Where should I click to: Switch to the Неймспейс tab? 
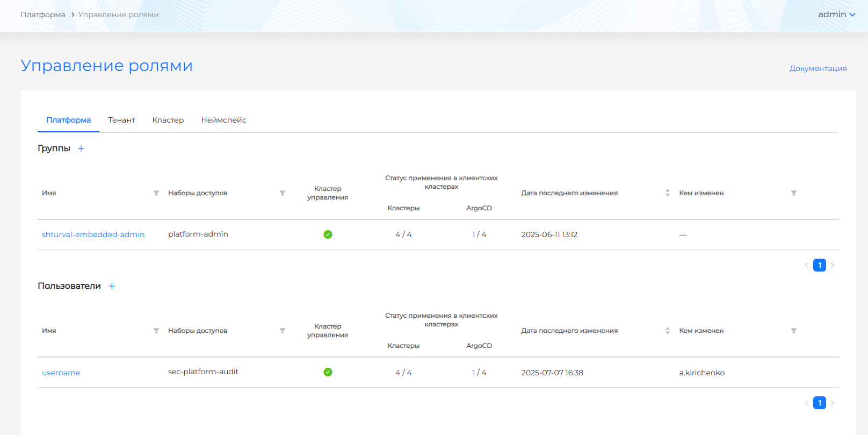pos(223,120)
